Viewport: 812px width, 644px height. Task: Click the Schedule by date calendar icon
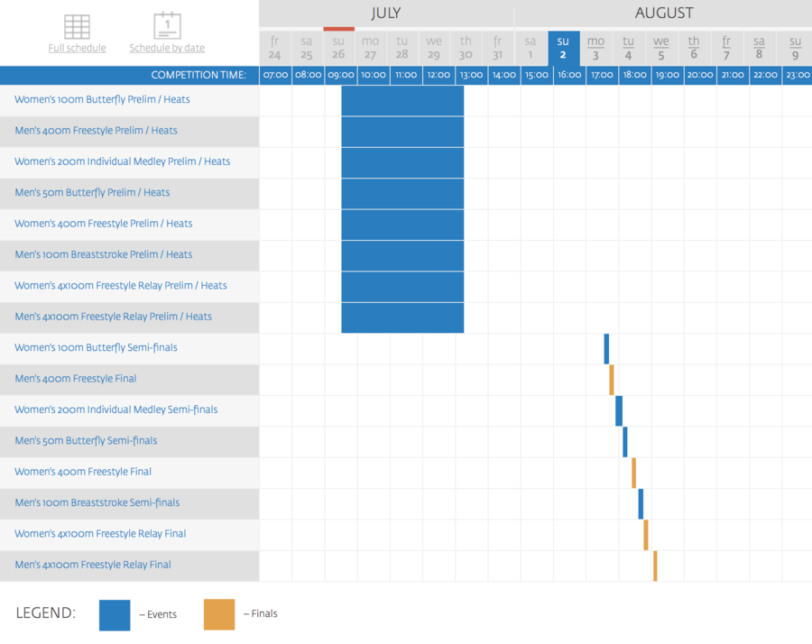(167, 25)
